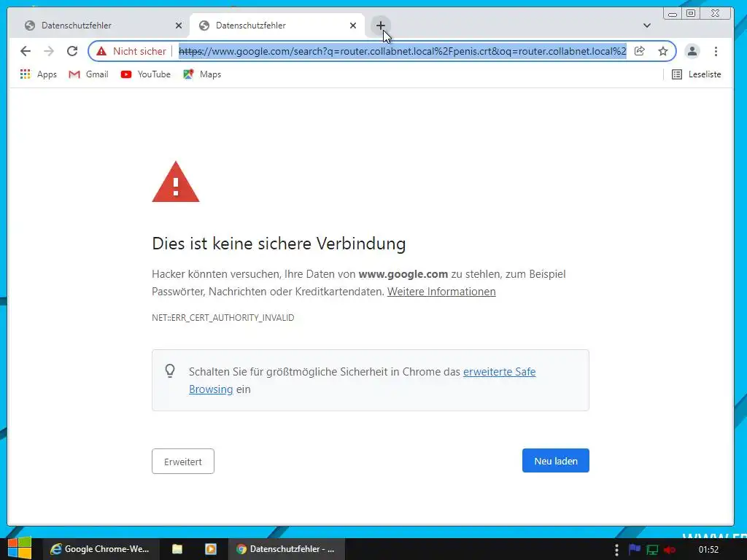This screenshot has height=560, width=747.
Task: Bookmark this page with the star
Action: 662,51
